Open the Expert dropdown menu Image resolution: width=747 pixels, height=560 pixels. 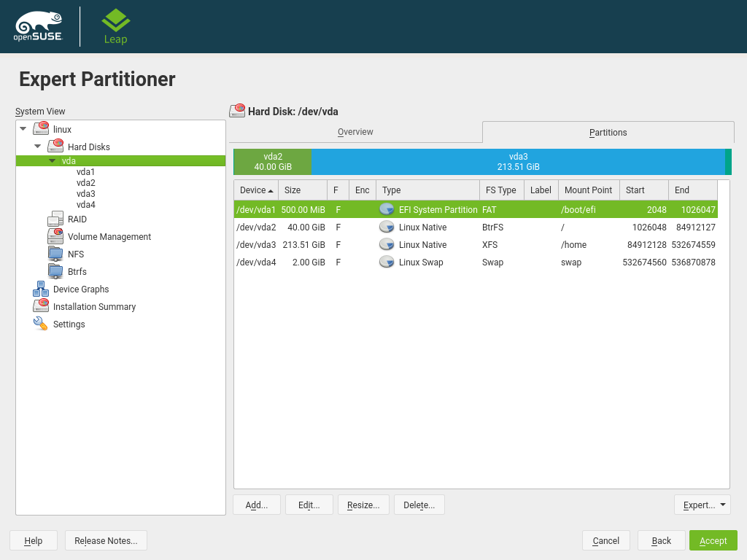pos(703,505)
